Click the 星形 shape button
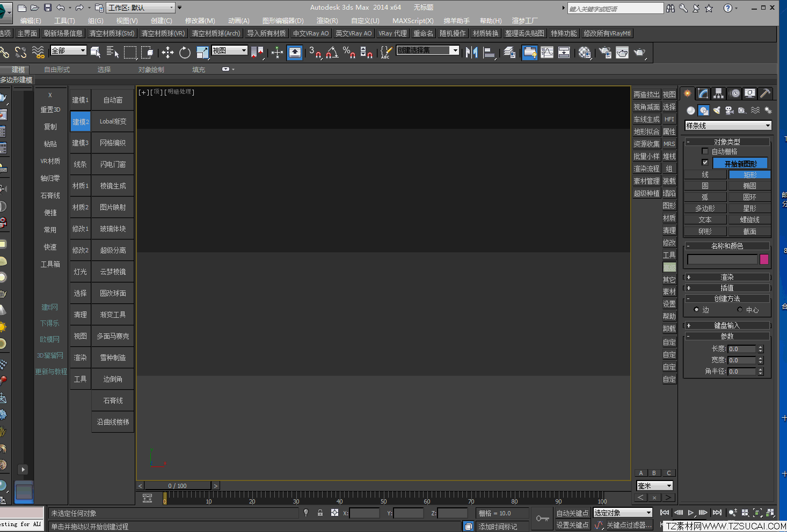787x532 pixels. (749, 208)
